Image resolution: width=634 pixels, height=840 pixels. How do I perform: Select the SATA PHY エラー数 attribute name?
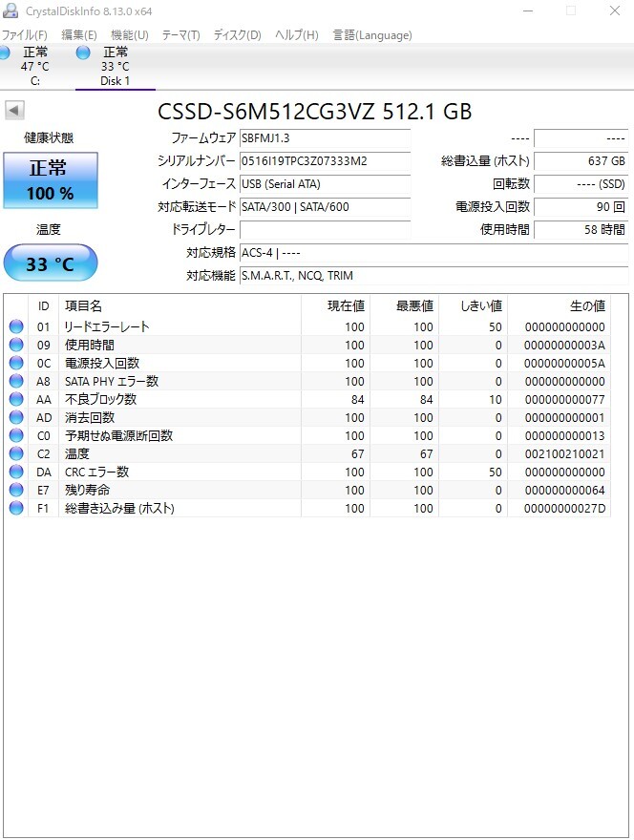coord(112,381)
